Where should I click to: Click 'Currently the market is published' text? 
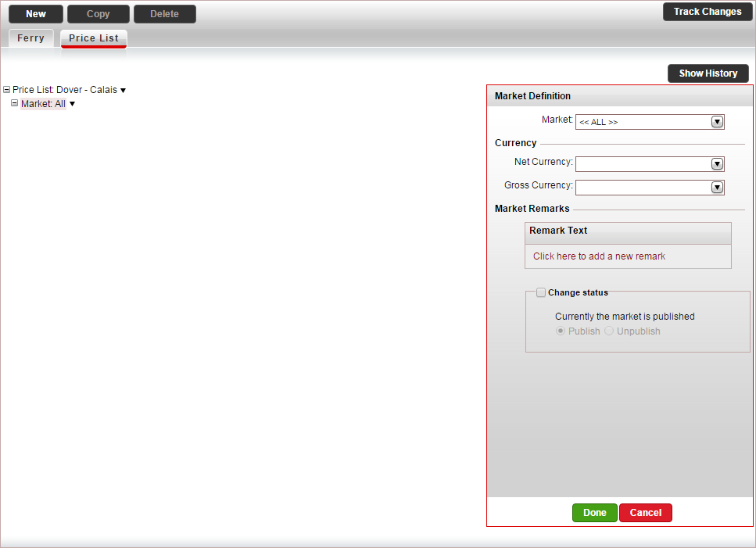[x=625, y=317]
